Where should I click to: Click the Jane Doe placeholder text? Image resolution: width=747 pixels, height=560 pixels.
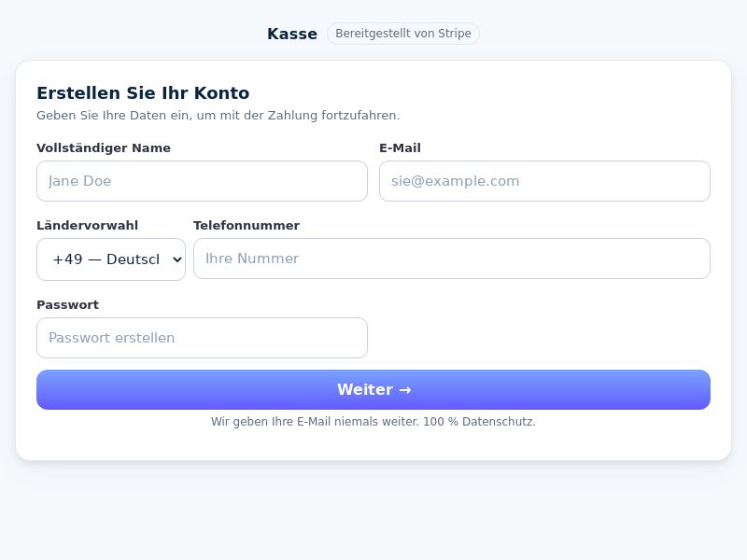(79, 181)
